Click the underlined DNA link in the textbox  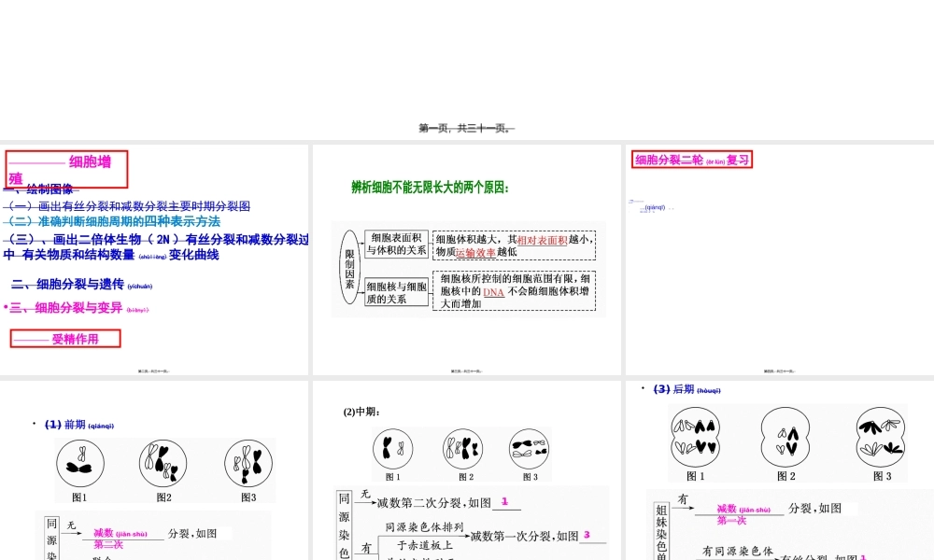[x=493, y=290]
